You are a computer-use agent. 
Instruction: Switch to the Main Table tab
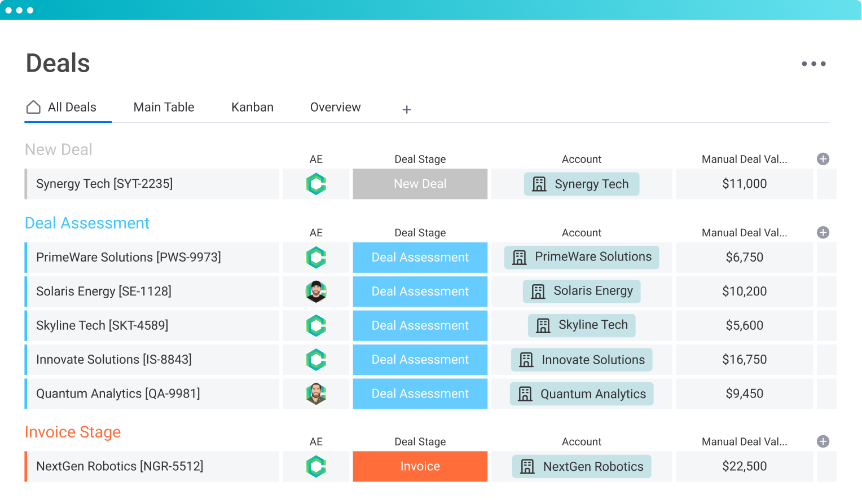coord(164,107)
